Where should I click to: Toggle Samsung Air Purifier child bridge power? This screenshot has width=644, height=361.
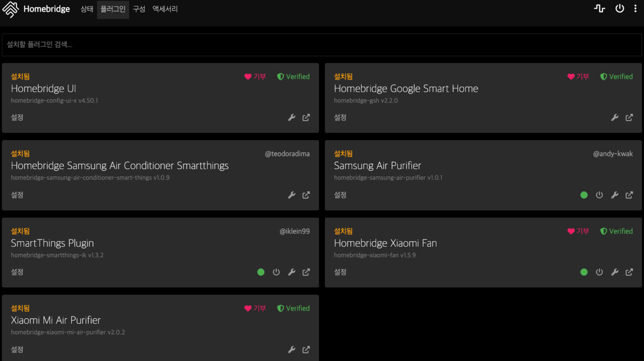(x=599, y=195)
